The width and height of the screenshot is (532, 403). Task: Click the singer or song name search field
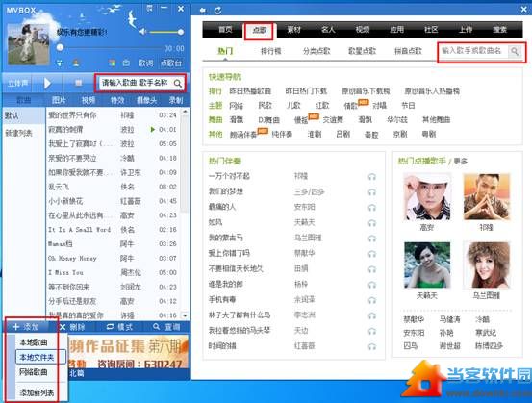[473, 51]
